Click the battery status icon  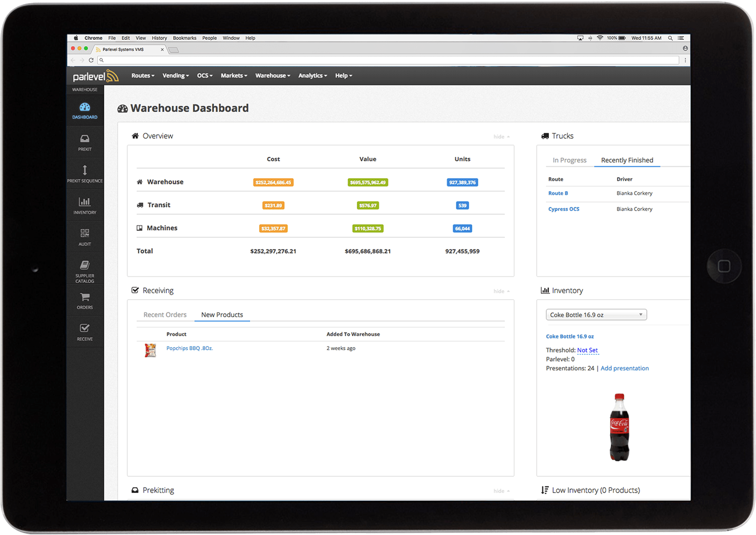(x=622, y=38)
